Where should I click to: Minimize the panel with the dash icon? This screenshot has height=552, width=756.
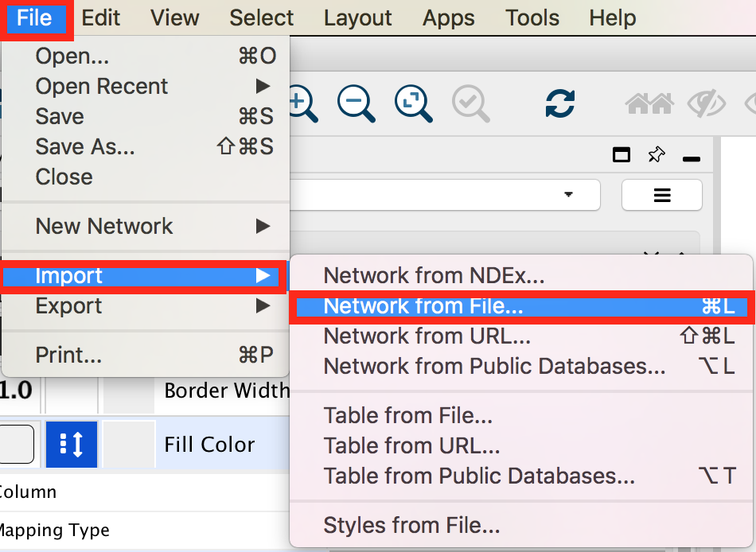point(692,158)
